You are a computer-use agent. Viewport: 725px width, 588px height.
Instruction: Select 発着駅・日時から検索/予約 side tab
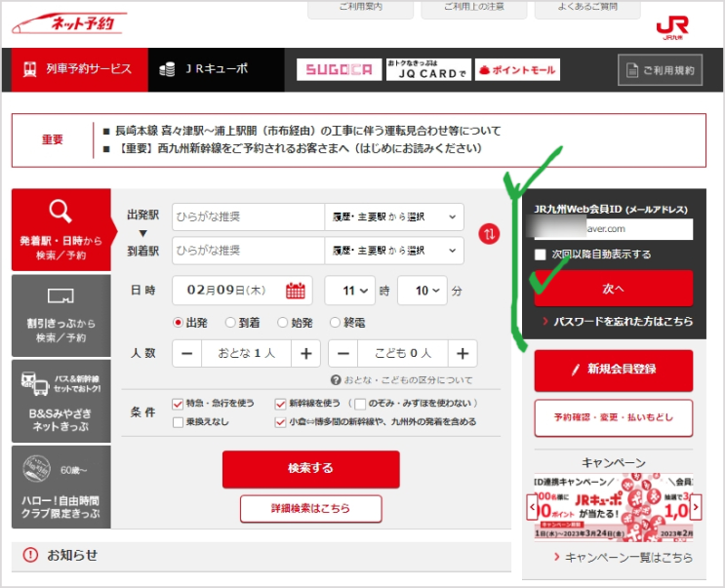click(61, 229)
